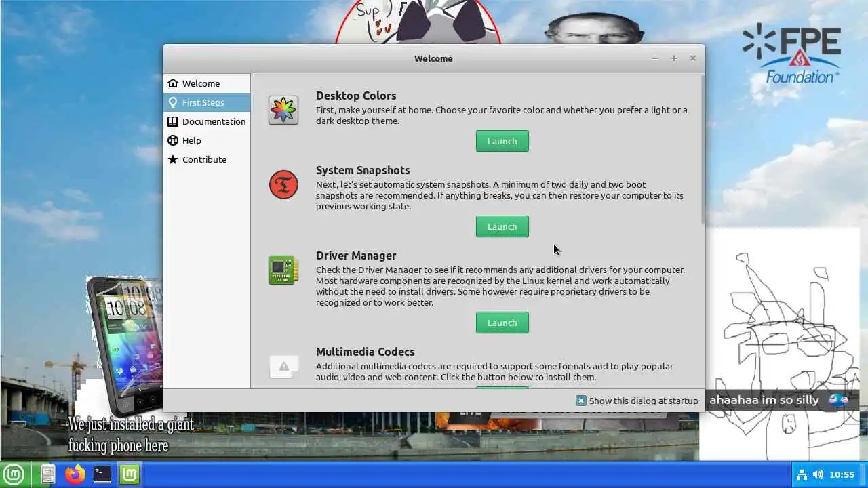The width and height of the screenshot is (868, 488).
Task: Click the Driver Manager heading
Action: click(356, 256)
